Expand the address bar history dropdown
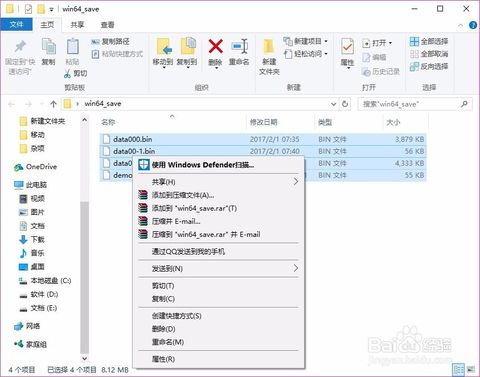Screen dimensions: 480x377 [x=333, y=104]
